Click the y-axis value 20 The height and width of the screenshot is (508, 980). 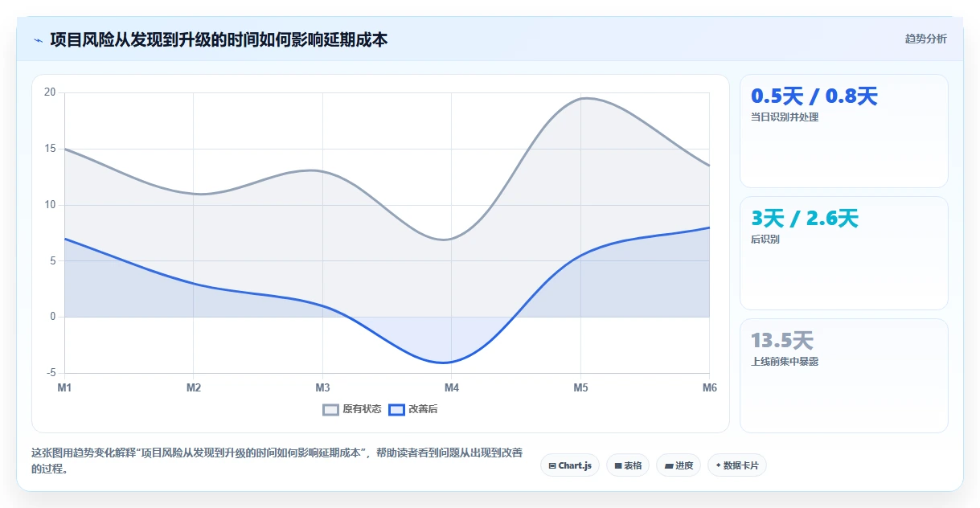tap(50, 92)
